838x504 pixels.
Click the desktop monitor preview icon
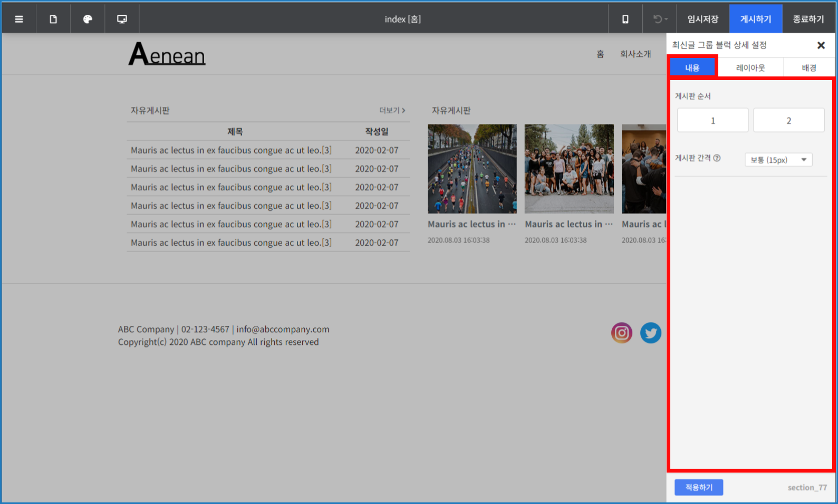(122, 20)
